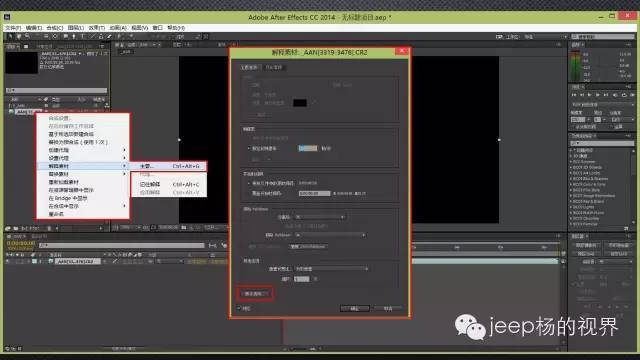640x360 pixels.
Task: Select the 'Assume this frame rate' radio option
Action: coord(249,149)
